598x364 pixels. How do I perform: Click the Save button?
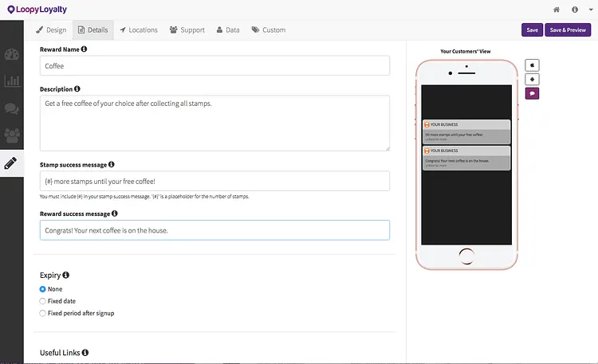[x=532, y=30]
